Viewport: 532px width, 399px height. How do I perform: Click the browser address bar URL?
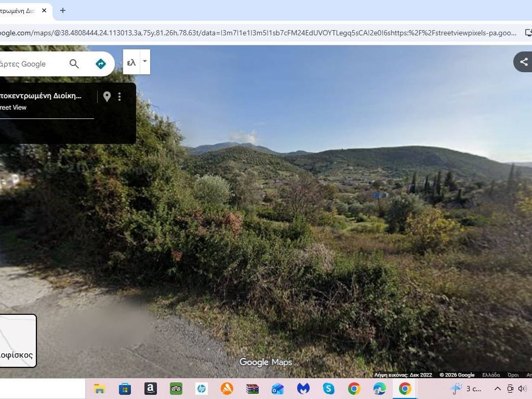coord(260,33)
